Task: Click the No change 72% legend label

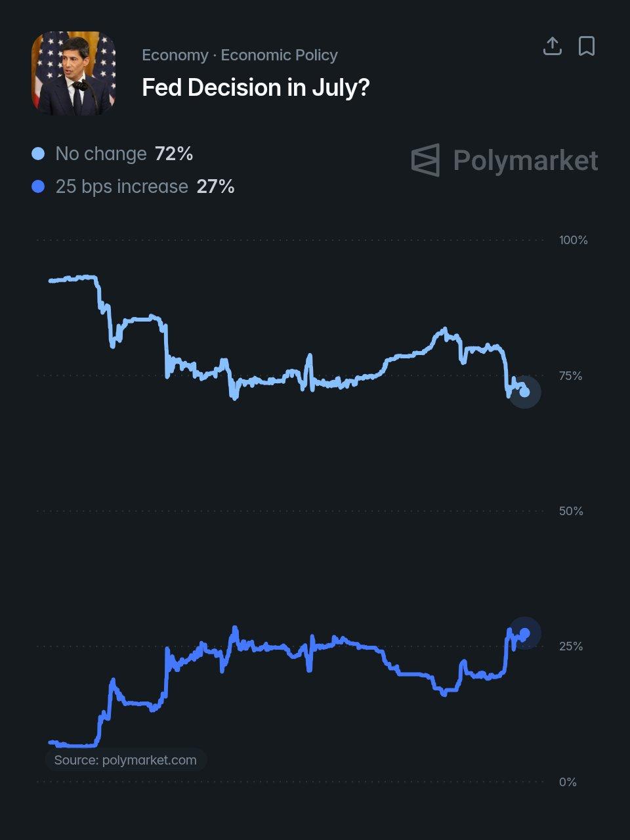Action: (x=124, y=154)
